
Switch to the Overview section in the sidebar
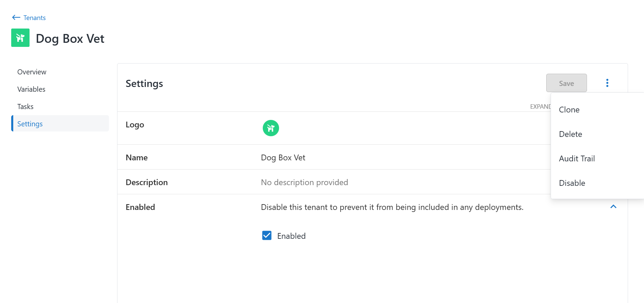point(32,72)
